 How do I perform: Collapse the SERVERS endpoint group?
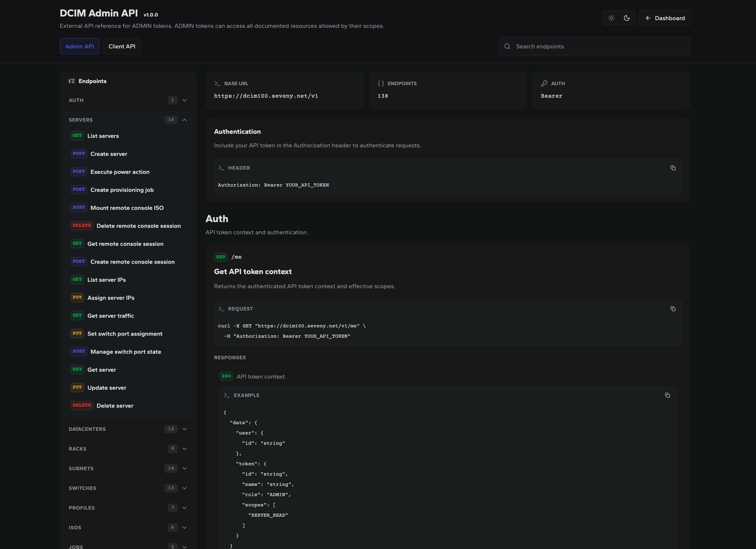coord(128,120)
